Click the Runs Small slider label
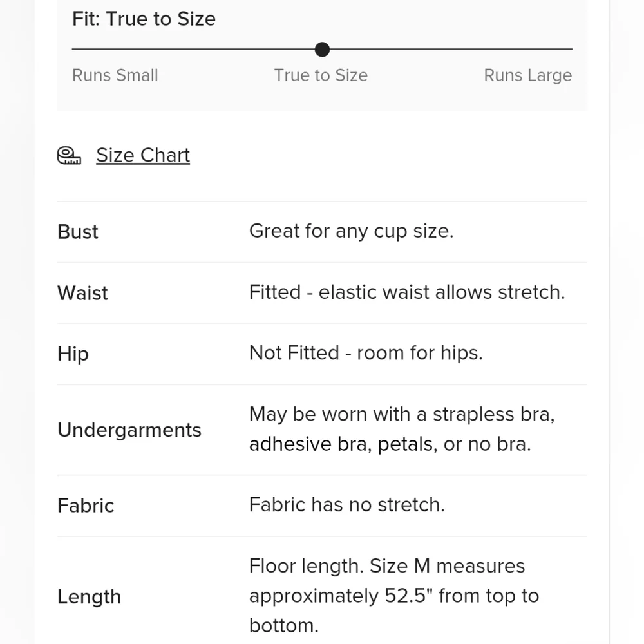The width and height of the screenshot is (644, 644). pos(115,75)
